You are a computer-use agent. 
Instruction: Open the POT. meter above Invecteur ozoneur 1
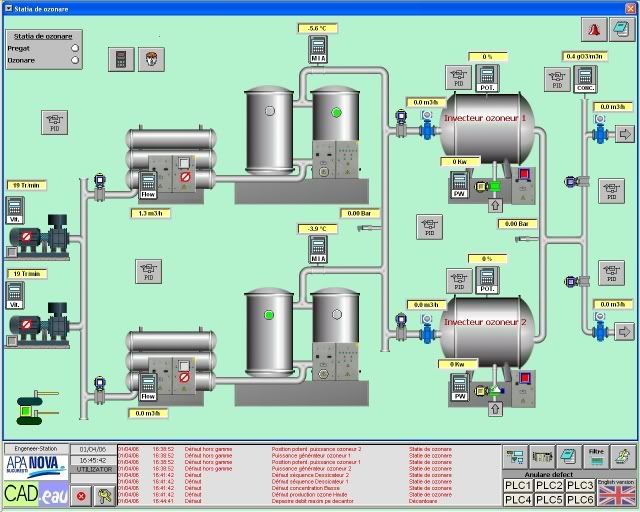487,78
